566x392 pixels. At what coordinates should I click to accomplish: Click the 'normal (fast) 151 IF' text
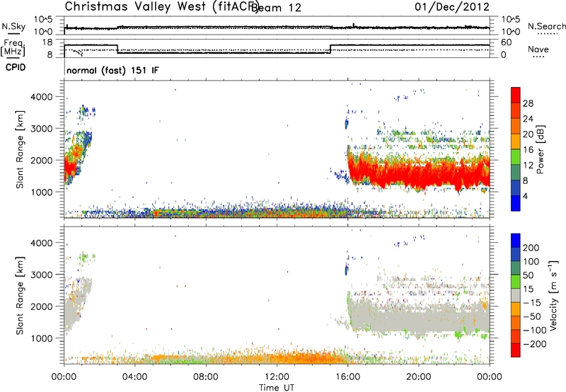(x=112, y=71)
